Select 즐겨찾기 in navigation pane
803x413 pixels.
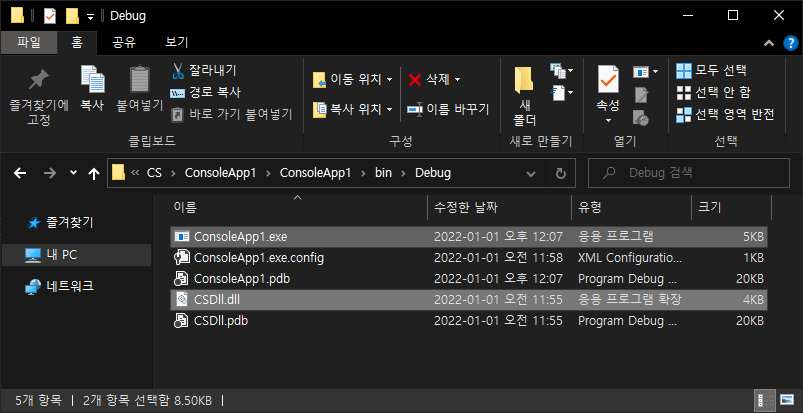[x=60, y=222]
